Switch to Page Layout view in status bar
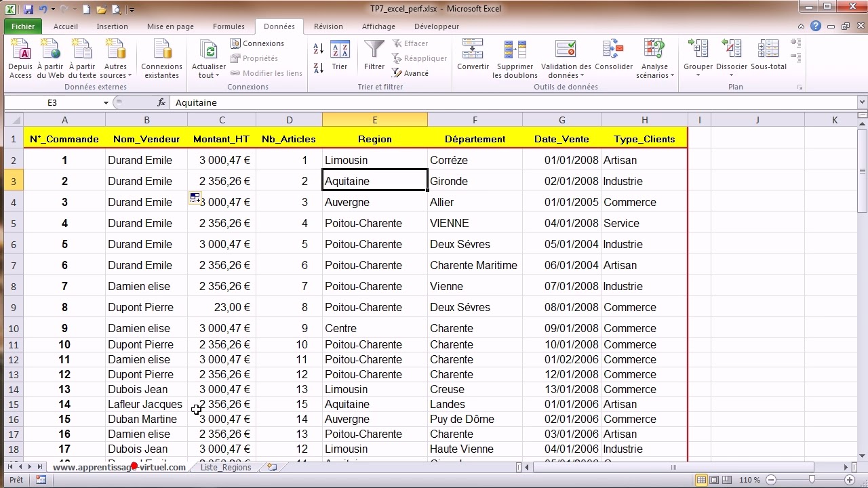Screen dimensions: 868x488 pyautogui.click(x=714, y=480)
